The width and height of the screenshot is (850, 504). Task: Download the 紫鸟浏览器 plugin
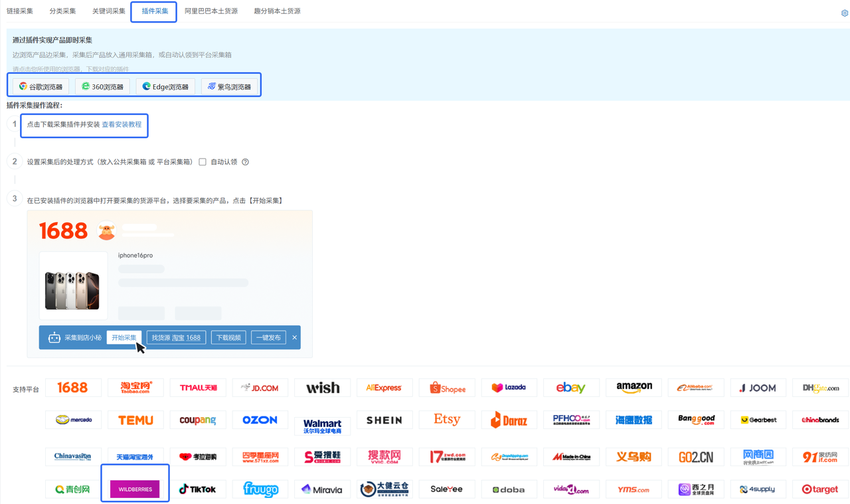pos(229,86)
